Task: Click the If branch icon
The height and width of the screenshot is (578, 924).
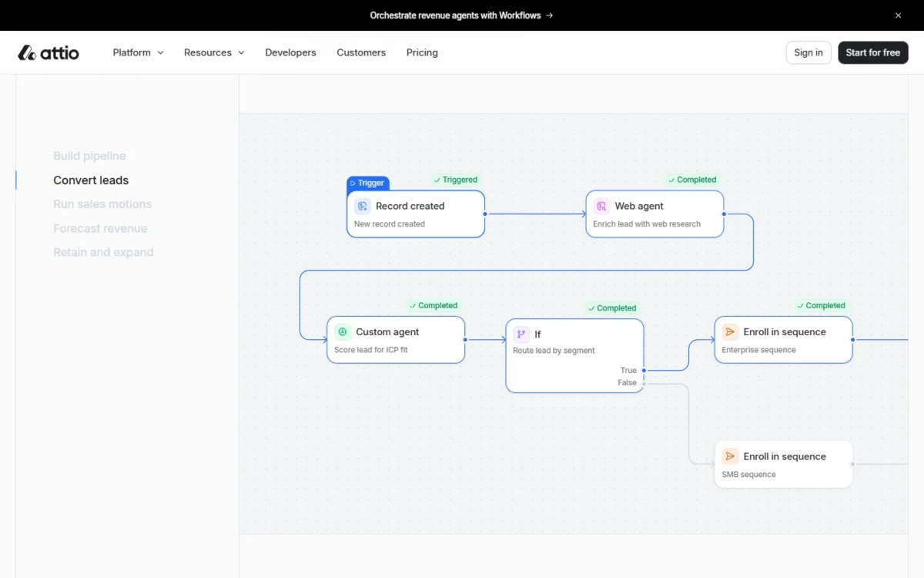Action: (521, 334)
